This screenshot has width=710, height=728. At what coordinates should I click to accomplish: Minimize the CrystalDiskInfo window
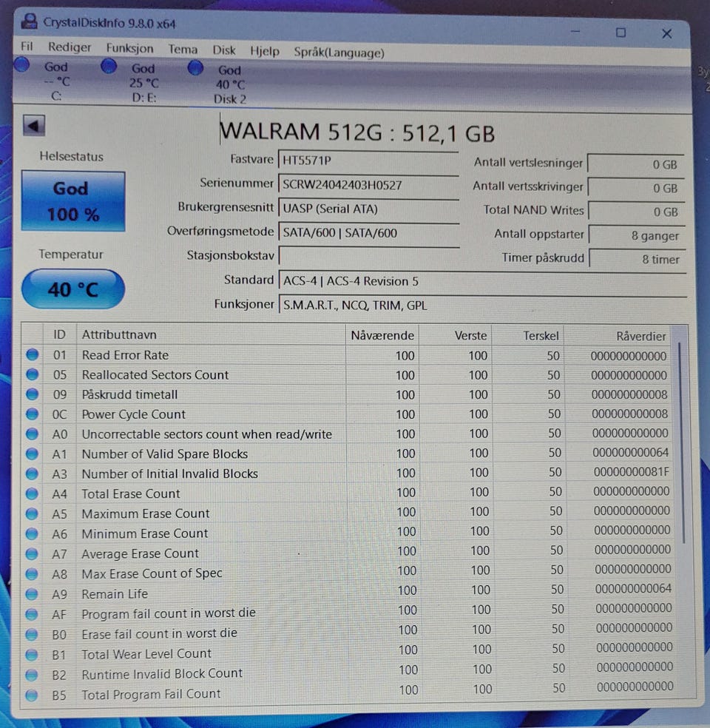(x=575, y=32)
